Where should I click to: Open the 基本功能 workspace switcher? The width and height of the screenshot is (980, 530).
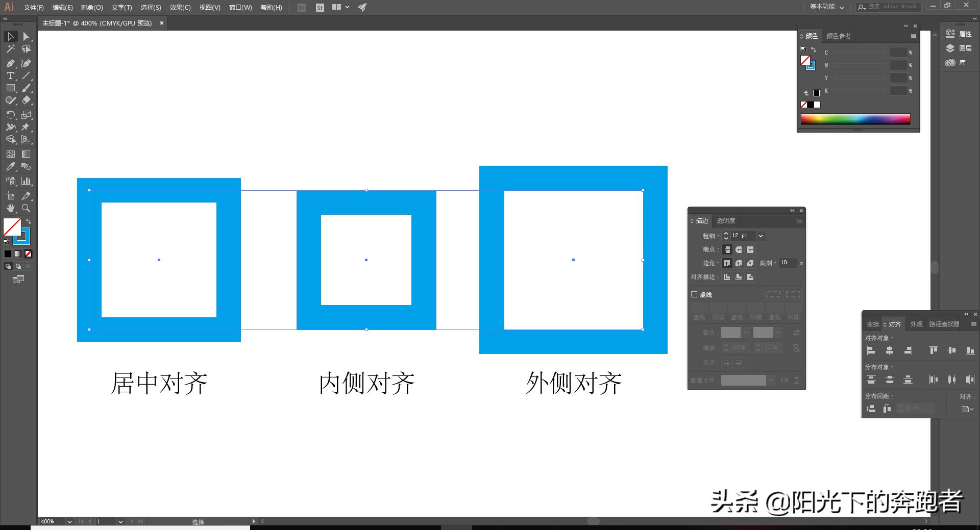(827, 7)
